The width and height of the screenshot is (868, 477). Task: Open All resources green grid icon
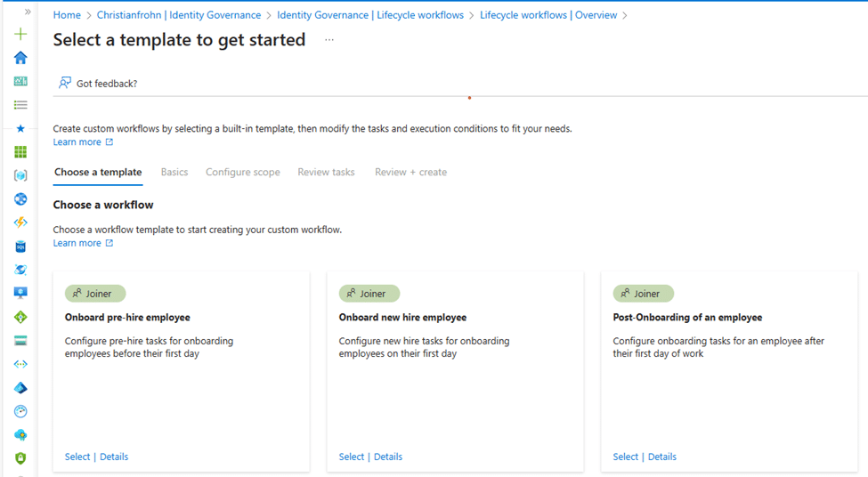pos(20,152)
